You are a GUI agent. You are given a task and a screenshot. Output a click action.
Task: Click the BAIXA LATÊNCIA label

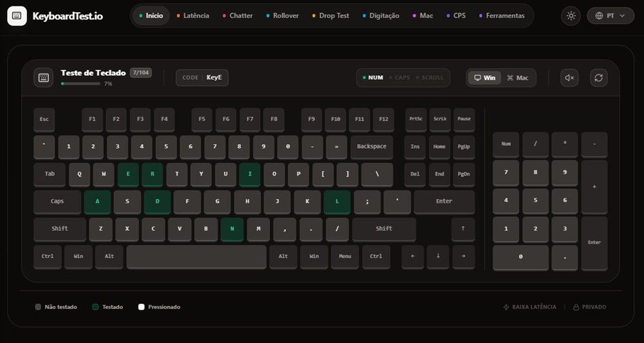tap(529, 307)
